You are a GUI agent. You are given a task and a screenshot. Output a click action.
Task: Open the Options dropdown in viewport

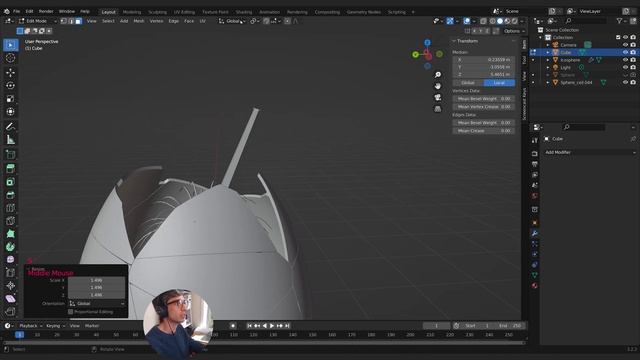point(514,31)
